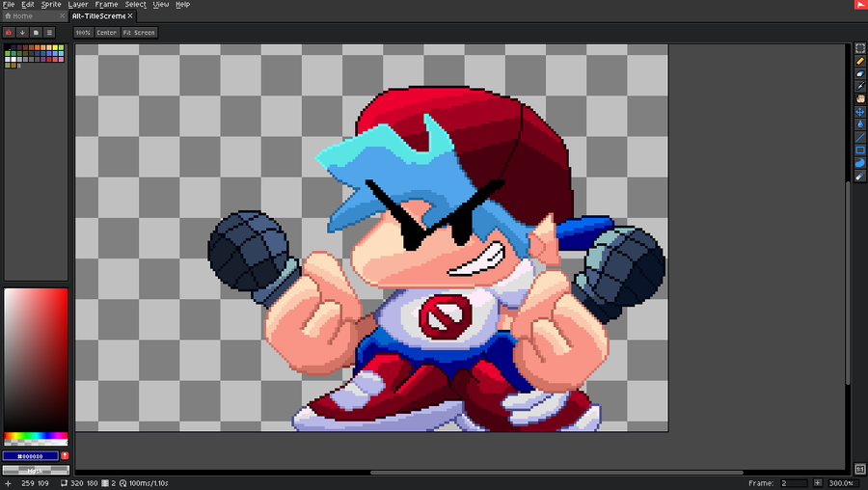This screenshot has height=490, width=868.
Task: Open the palette presets button
Action: [36, 33]
